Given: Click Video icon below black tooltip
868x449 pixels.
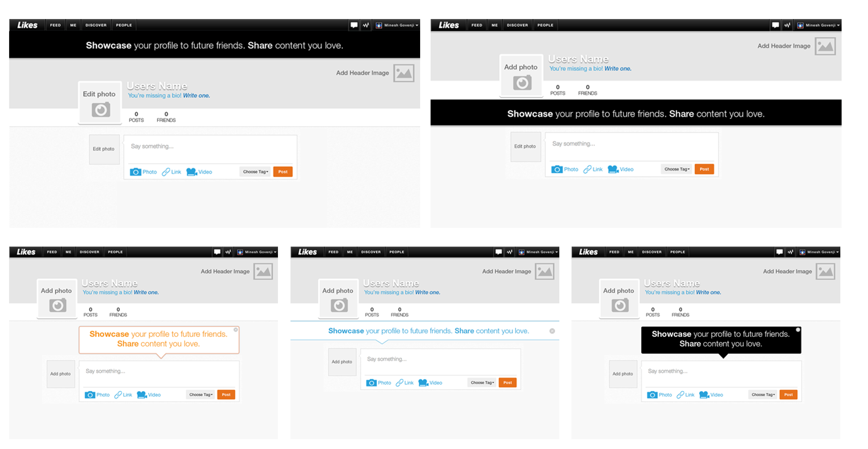Looking at the screenshot, I should point(704,395).
